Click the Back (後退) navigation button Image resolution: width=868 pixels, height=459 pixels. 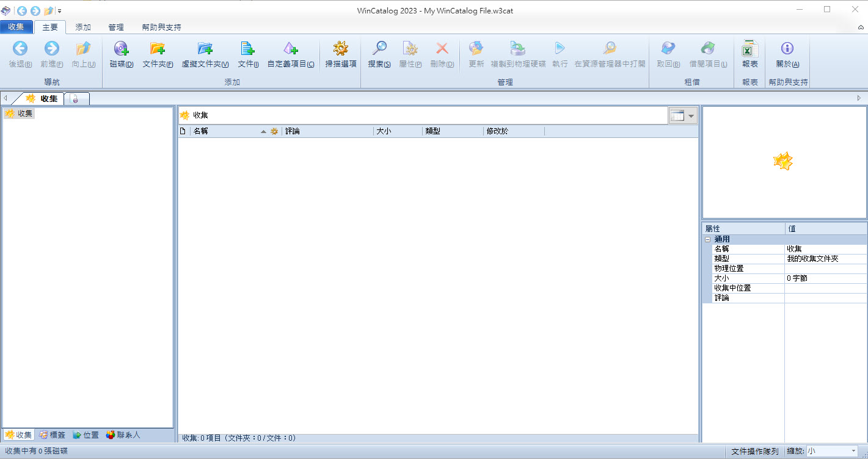(x=19, y=55)
